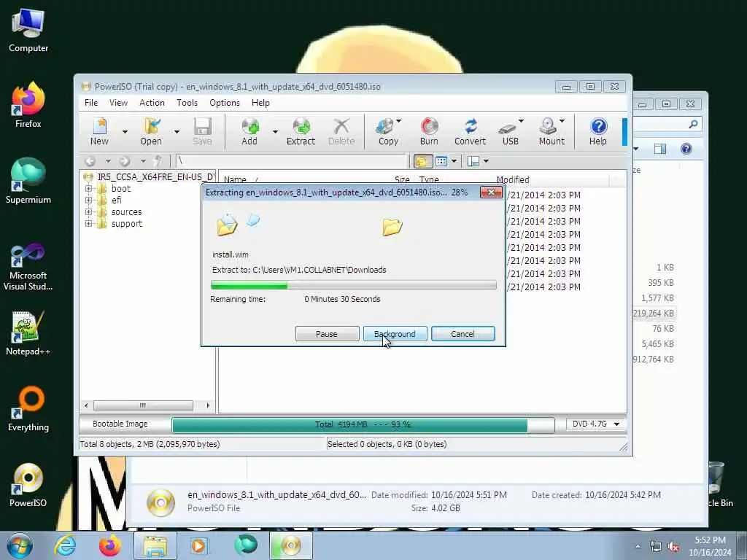The width and height of the screenshot is (747, 560).
Task: Click the Background button in extraction dialog
Action: click(x=395, y=334)
